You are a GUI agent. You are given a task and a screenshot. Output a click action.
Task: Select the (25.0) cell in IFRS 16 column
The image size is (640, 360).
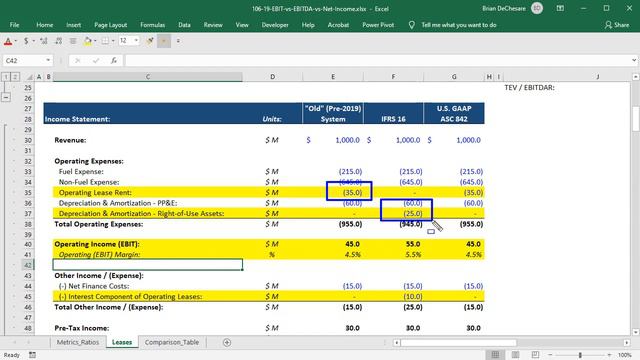coord(393,213)
